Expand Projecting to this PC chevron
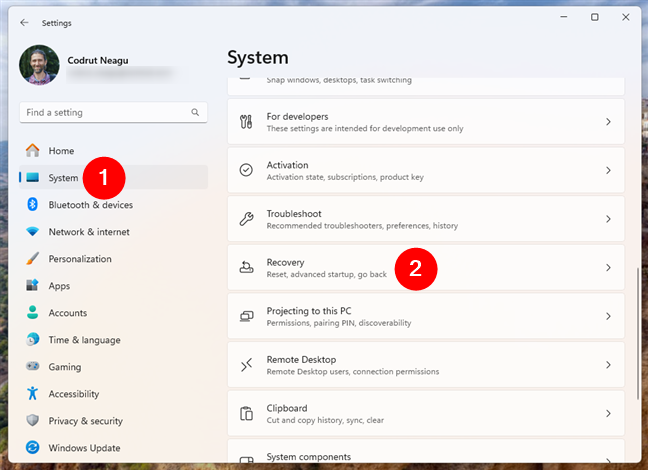Screen dimensions: 648x470 tap(608, 316)
